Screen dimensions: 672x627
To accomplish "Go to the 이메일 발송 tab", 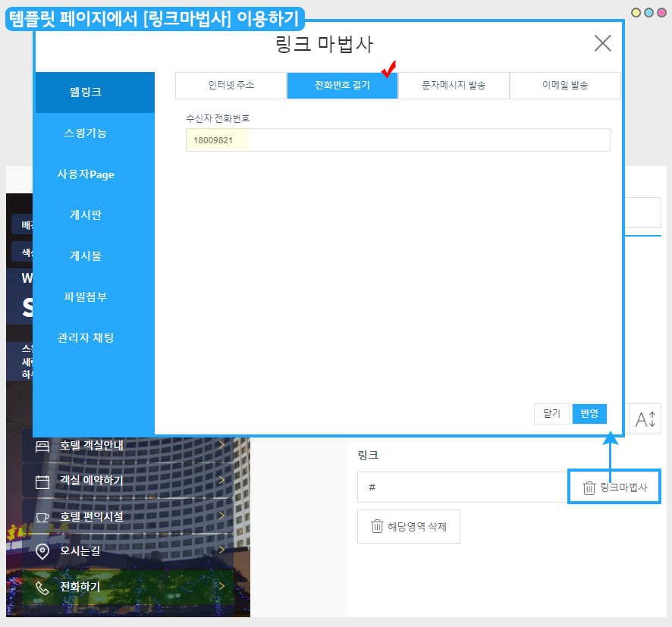I will (565, 86).
